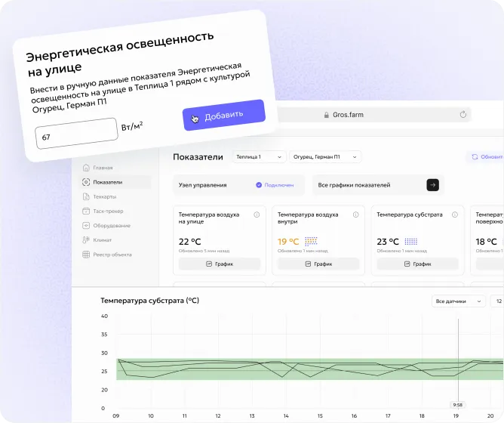Click График button under 22 °C

(x=220, y=264)
